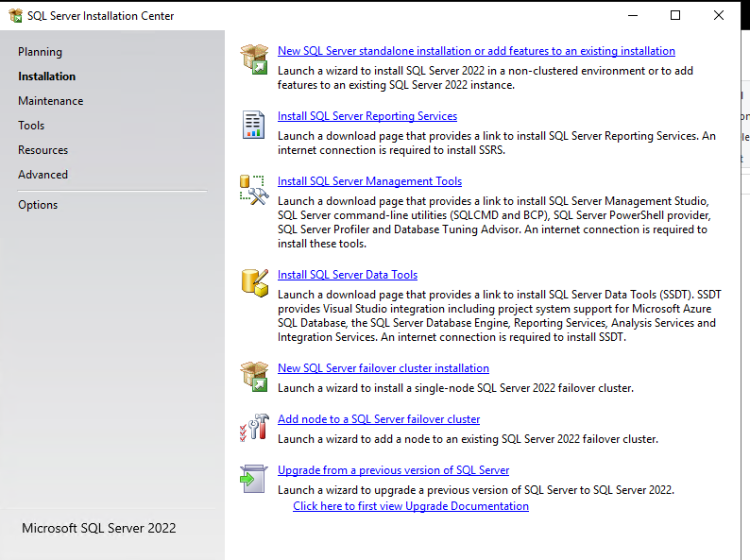Click "Launch a wizard to upgrade a previous version" text
This screenshot has width=750, height=560.
click(476, 490)
